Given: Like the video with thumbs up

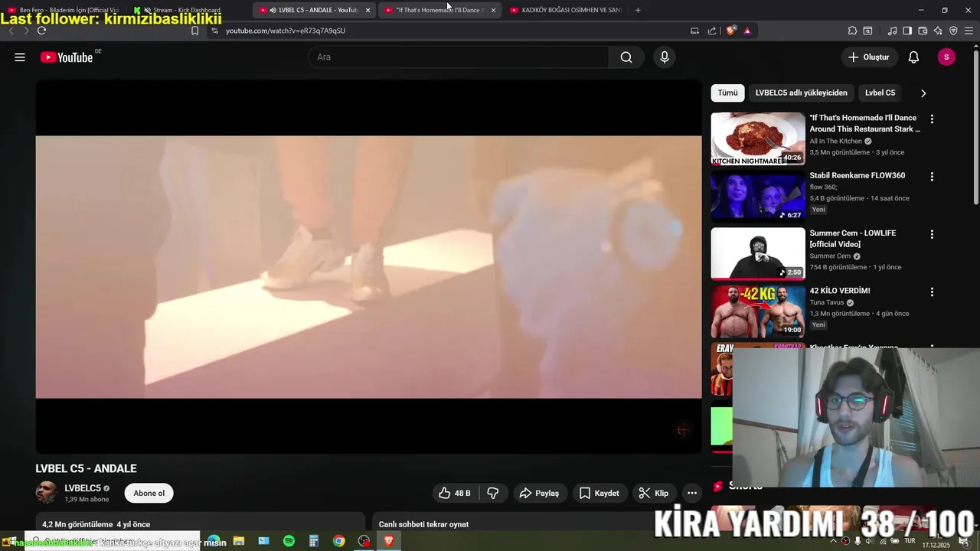Looking at the screenshot, I should click(455, 494).
